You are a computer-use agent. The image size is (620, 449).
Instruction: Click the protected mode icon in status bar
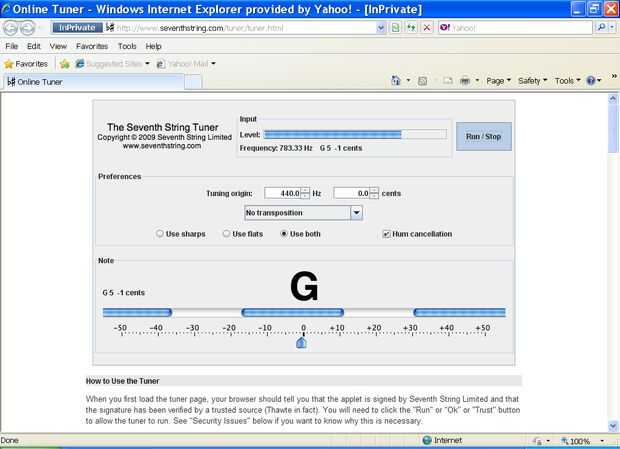[x=537, y=441]
